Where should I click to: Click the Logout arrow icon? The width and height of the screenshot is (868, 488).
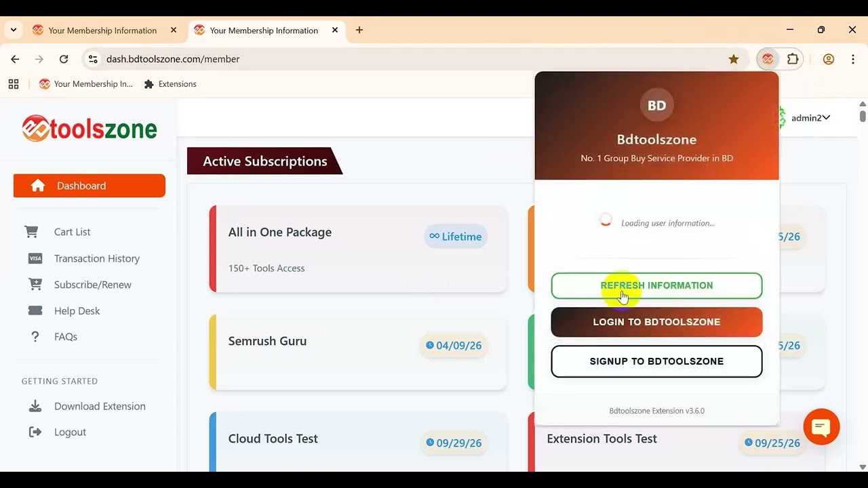point(35,432)
